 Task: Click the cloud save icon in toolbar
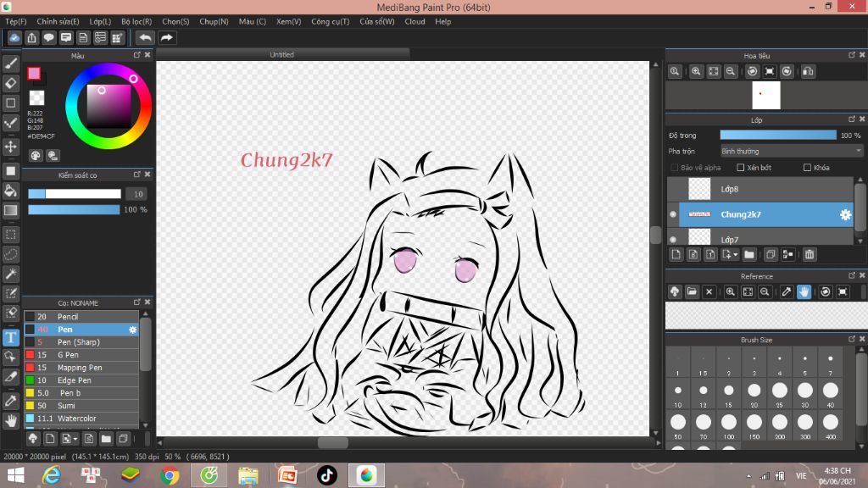coord(14,37)
